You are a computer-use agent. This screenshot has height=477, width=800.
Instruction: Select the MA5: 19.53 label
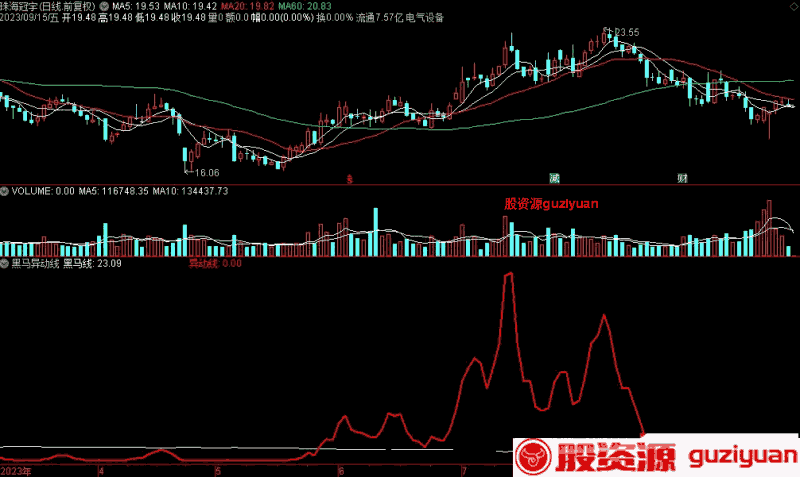pyautogui.click(x=136, y=6)
